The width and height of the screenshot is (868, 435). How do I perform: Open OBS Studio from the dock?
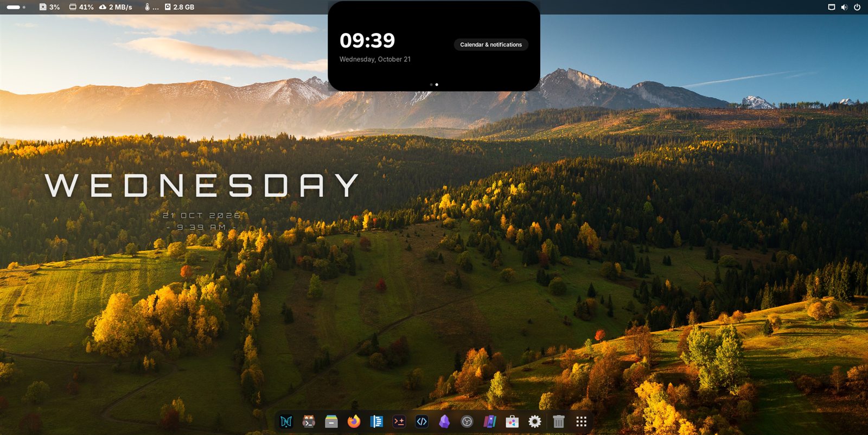[x=467, y=421]
